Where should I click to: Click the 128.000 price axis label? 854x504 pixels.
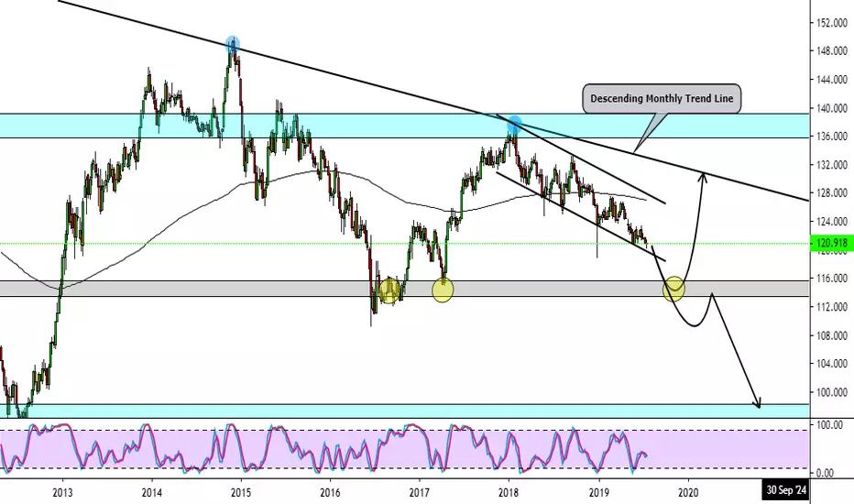[x=832, y=192]
